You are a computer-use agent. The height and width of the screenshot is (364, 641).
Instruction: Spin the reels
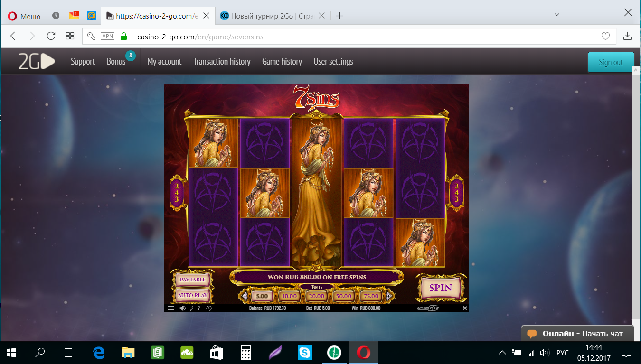441,288
